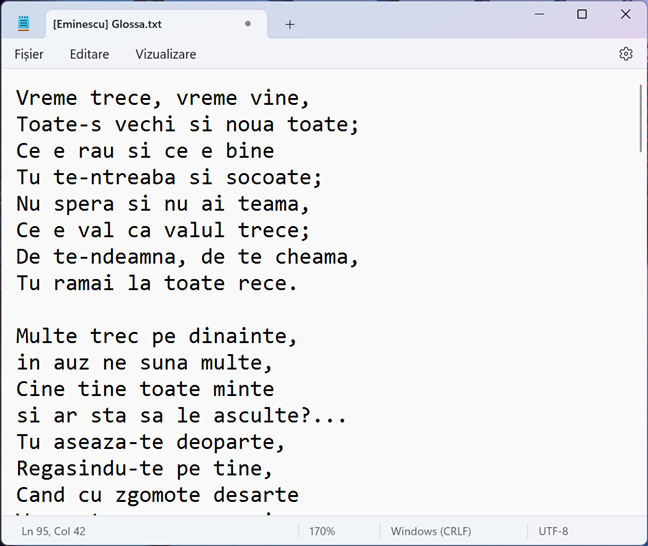This screenshot has height=546, width=648.
Task: Minimize the Notepad window
Action: pyautogui.click(x=539, y=14)
